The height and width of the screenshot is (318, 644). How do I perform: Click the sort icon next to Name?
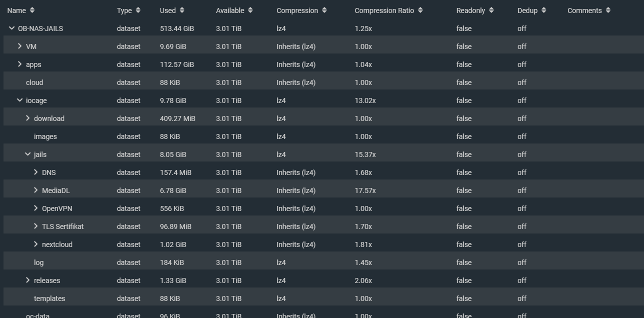32,10
